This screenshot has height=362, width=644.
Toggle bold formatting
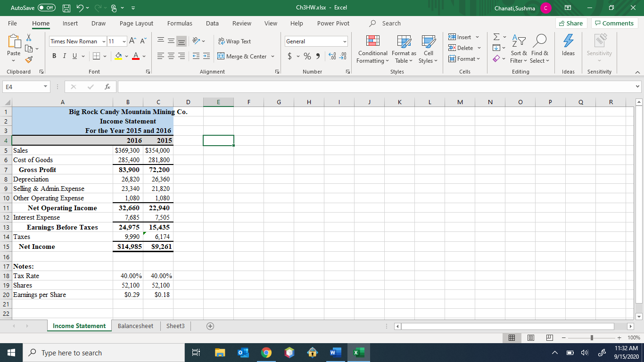[54, 56]
